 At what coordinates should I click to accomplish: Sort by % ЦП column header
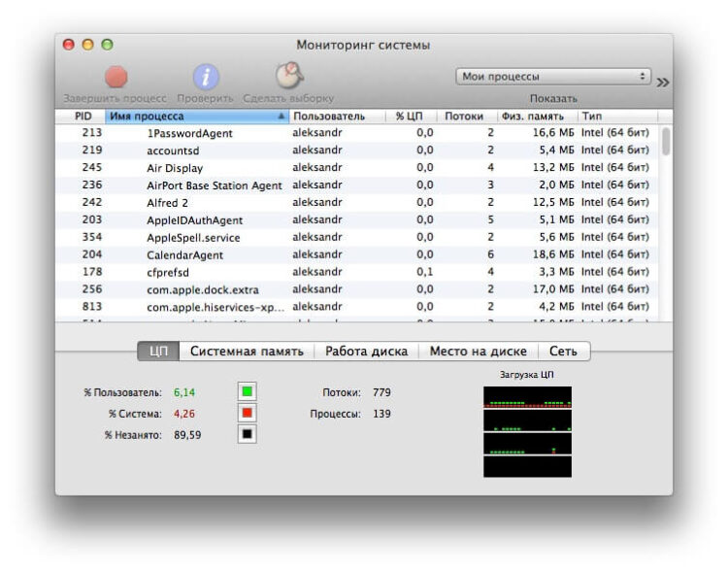pos(409,116)
